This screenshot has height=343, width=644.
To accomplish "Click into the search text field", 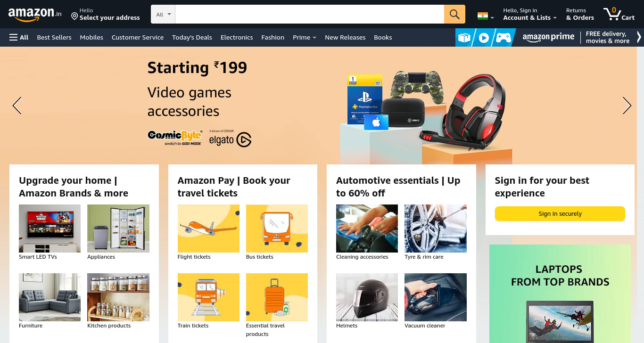I will click(310, 14).
